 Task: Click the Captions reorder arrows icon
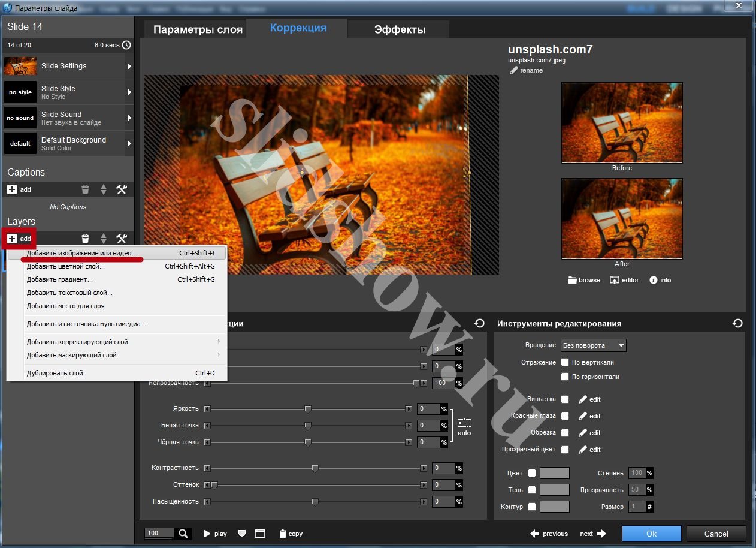[104, 189]
